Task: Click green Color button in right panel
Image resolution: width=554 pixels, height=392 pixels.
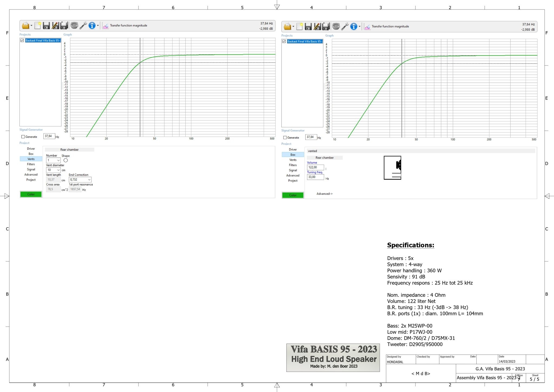Action: pos(293,195)
